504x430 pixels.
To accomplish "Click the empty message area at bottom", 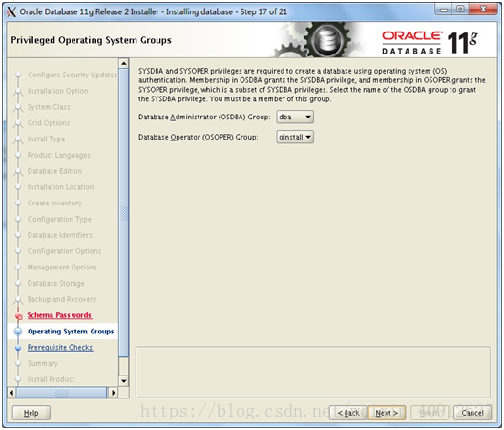I will click(313, 373).
